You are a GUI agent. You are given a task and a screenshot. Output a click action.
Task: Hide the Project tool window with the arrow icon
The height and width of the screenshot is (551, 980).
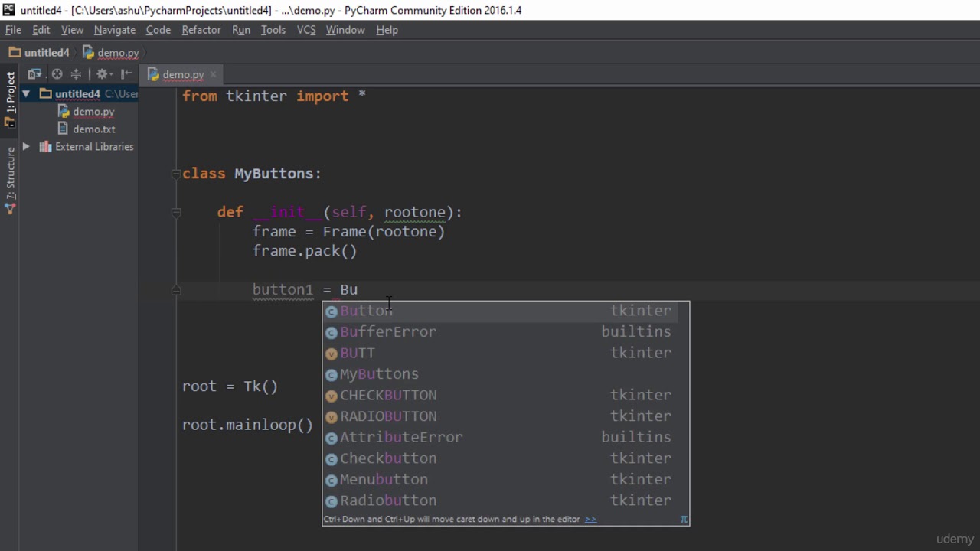[x=126, y=74]
